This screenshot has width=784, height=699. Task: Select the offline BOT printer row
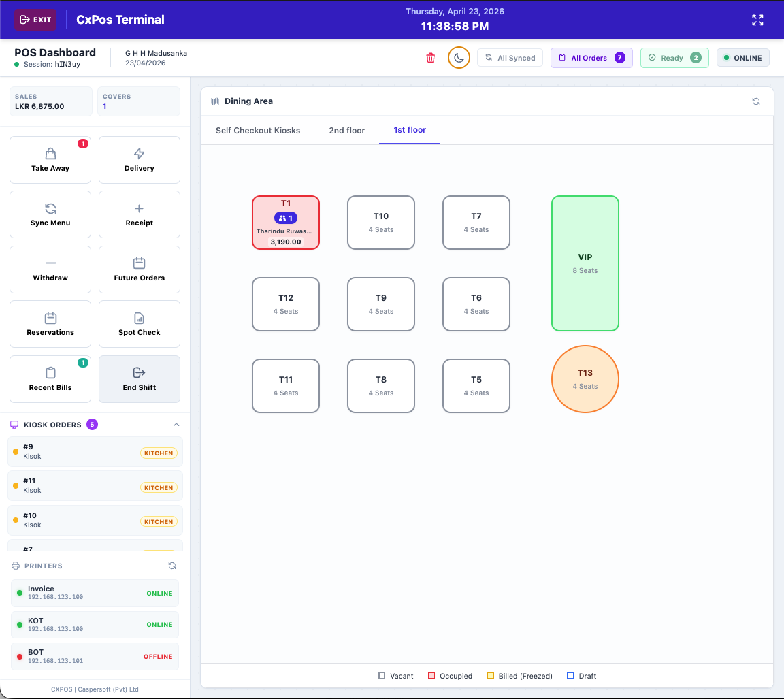coord(95,657)
